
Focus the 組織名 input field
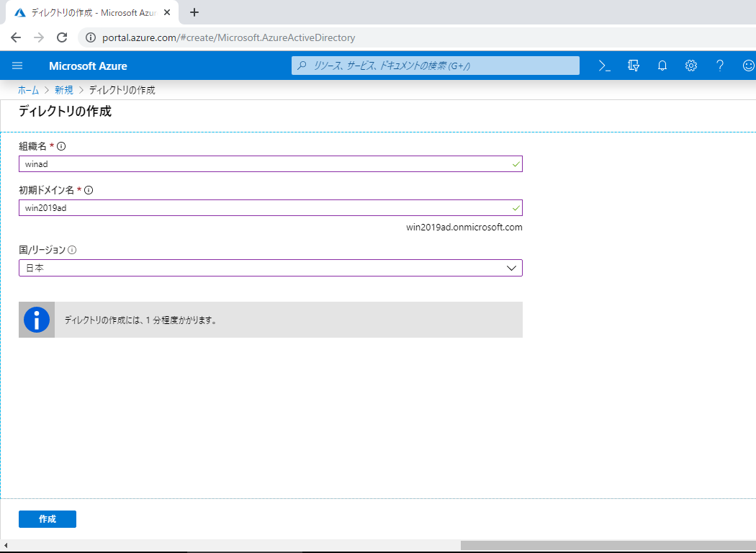click(x=271, y=164)
